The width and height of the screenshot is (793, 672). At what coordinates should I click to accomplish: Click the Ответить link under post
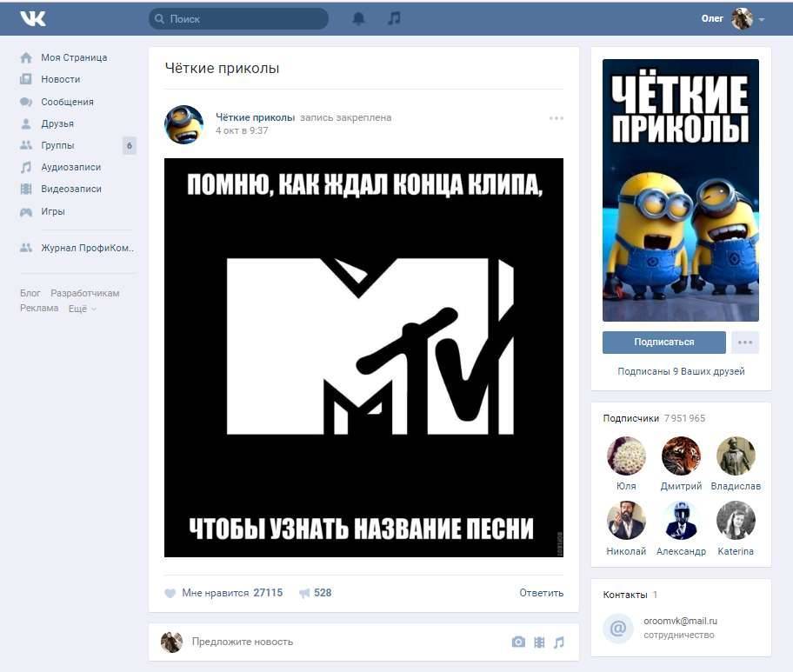[x=541, y=593]
